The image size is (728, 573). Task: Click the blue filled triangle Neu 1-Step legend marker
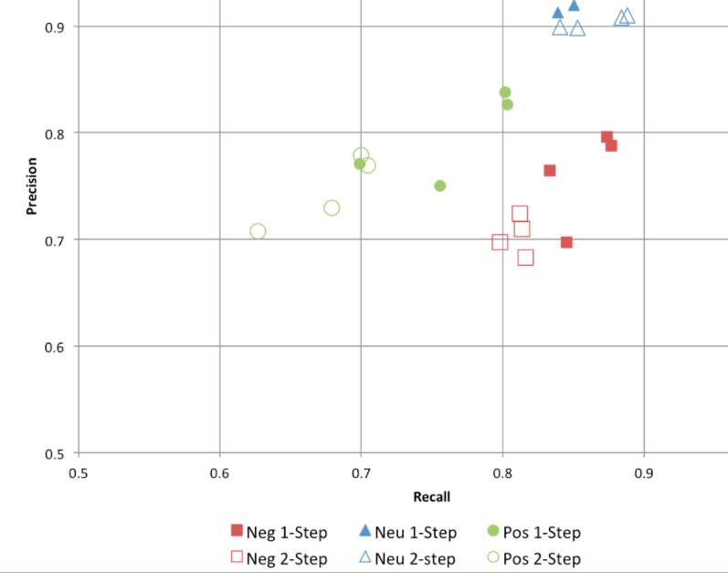(364, 531)
